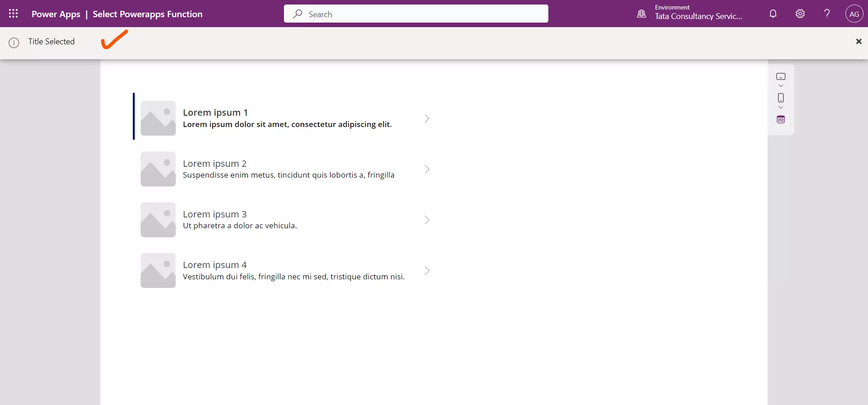Image resolution: width=868 pixels, height=405 pixels.
Task: Click subtitle 'Ut pharetra a dolor ac vehicula'
Action: click(240, 226)
